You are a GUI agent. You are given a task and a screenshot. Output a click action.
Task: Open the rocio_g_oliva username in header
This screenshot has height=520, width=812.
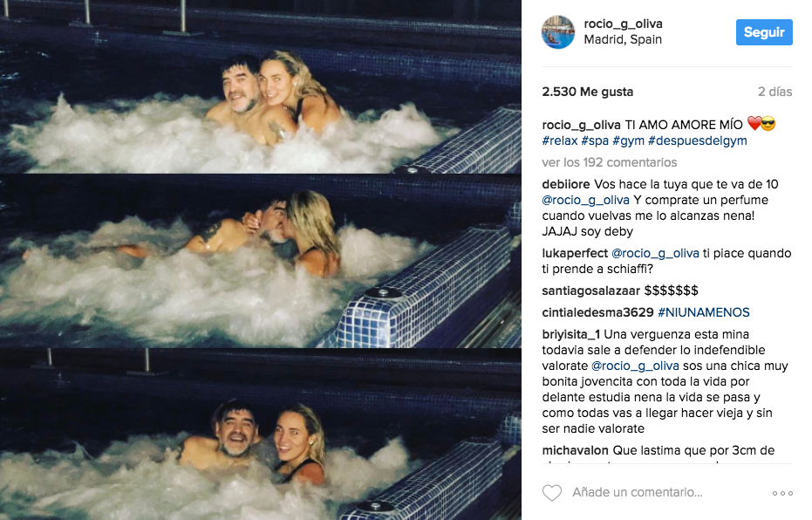tap(623, 24)
